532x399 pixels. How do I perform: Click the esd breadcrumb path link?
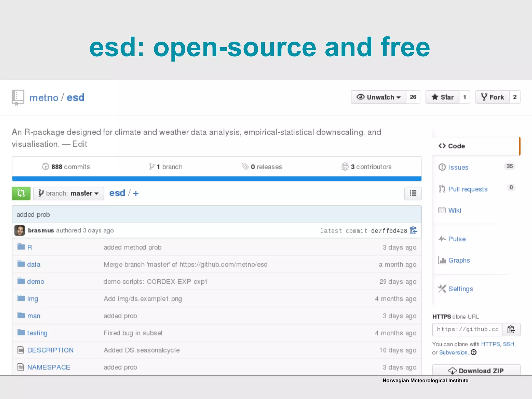(x=117, y=193)
